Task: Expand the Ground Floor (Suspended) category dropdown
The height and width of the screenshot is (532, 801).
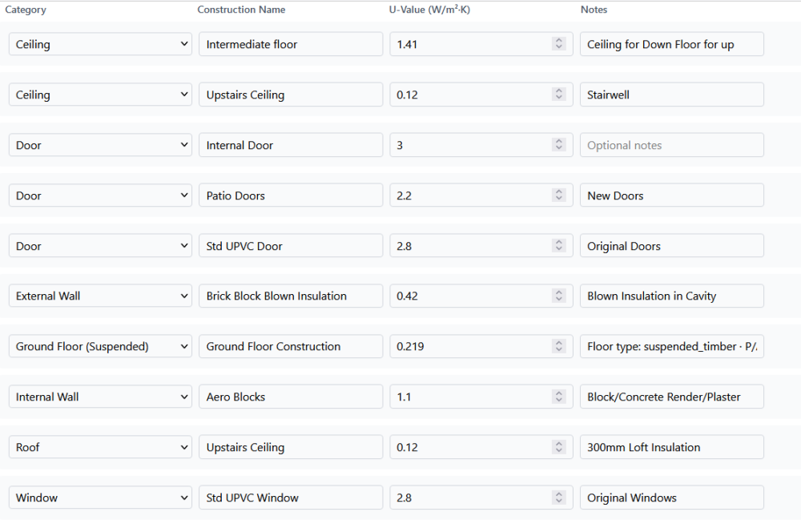Action: [x=100, y=347]
